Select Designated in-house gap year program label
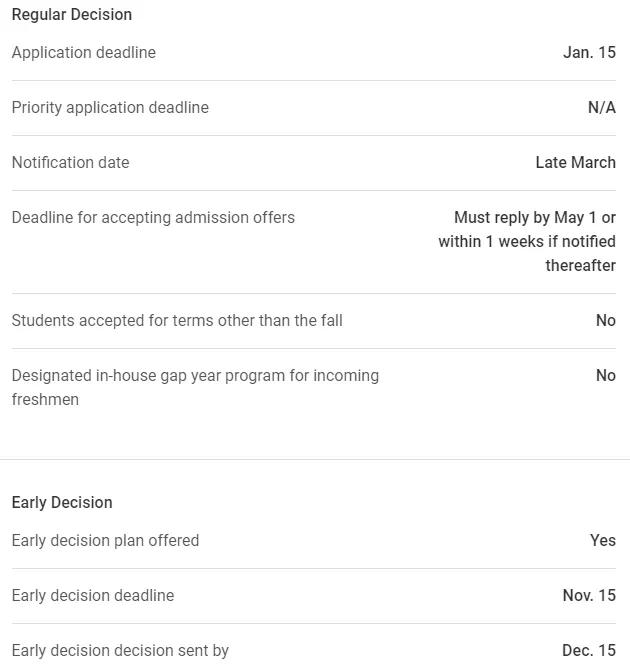Image resolution: width=630 pixels, height=670 pixels. [x=195, y=388]
